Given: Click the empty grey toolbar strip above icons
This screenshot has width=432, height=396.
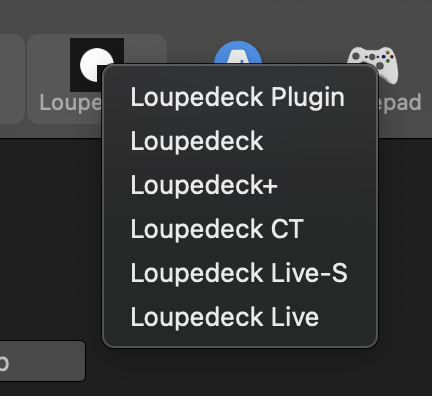Looking at the screenshot, I should tap(216, 16).
